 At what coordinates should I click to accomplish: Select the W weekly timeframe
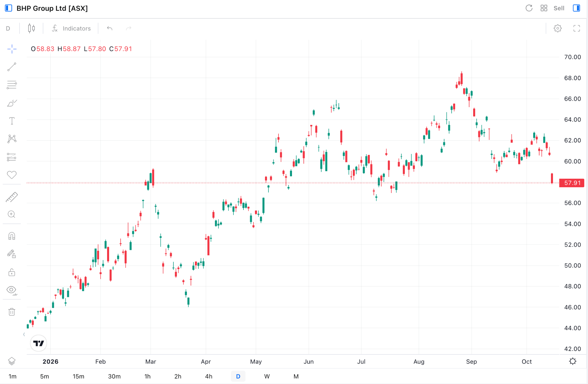pos(267,376)
